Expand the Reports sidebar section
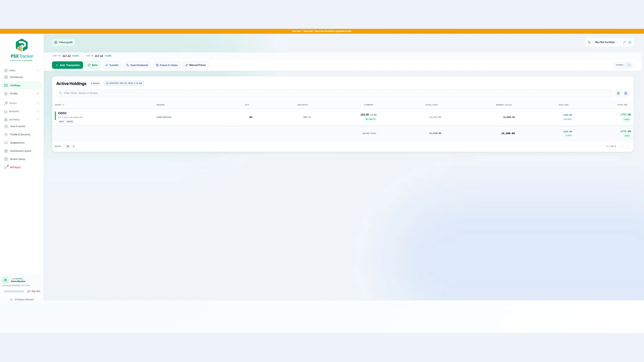644x362 pixels. click(x=21, y=111)
